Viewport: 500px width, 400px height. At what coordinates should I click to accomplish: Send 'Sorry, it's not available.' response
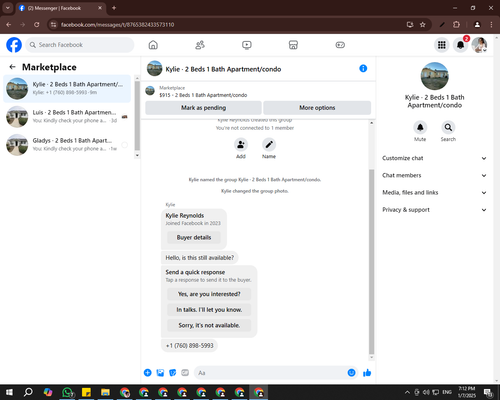click(209, 325)
